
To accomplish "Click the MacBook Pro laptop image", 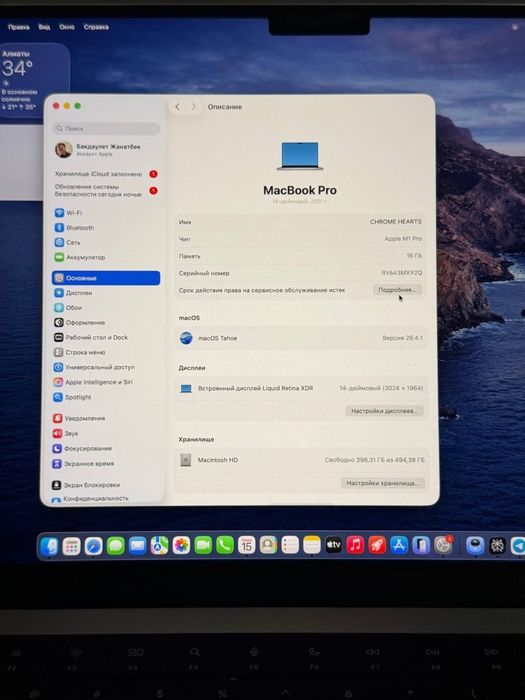I will click(300, 156).
